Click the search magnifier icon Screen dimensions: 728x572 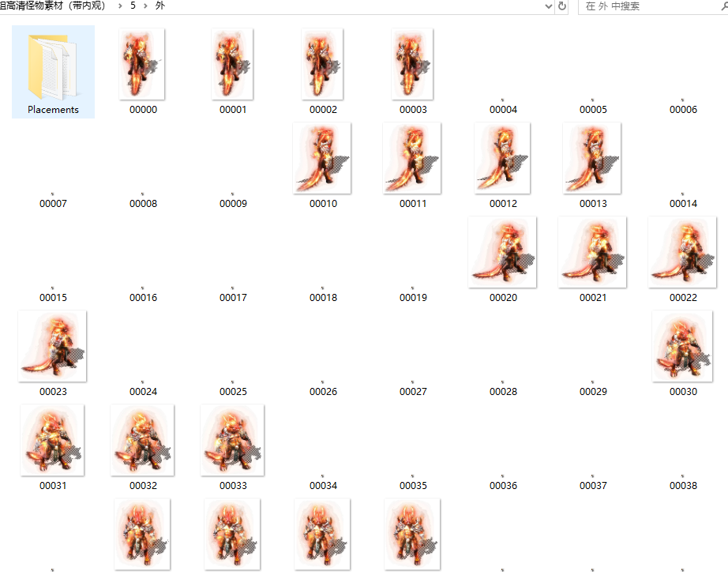[724, 6]
